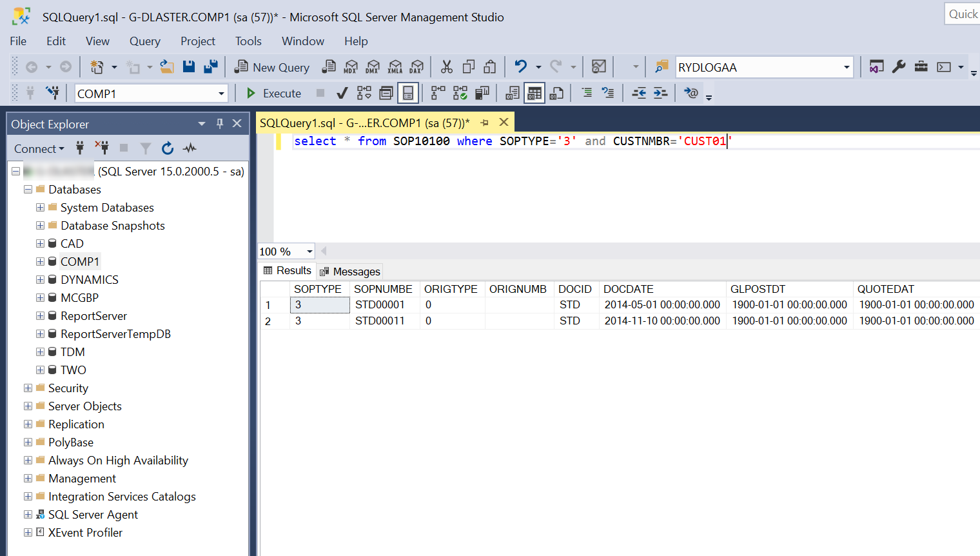The width and height of the screenshot is (980, 556).
Task: Open Query Options icon
Action: (x=386, y=94)
